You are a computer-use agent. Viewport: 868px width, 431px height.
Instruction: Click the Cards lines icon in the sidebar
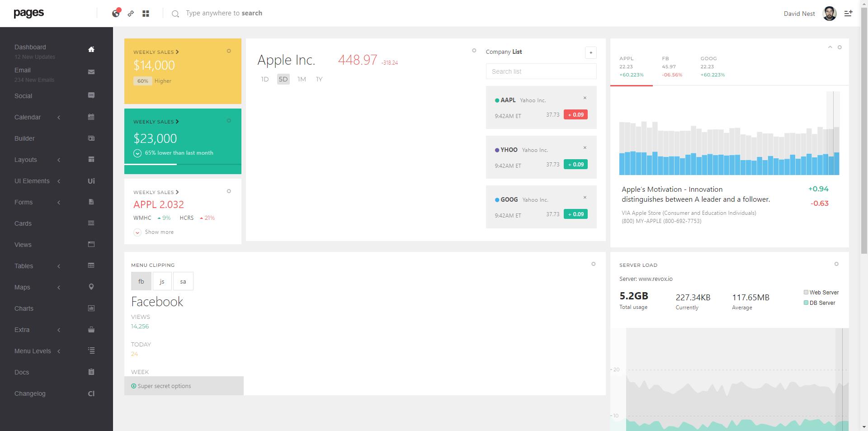91,223
